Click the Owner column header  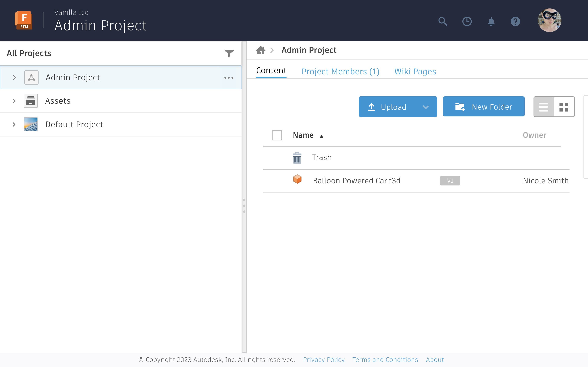(x=535, y=135)
